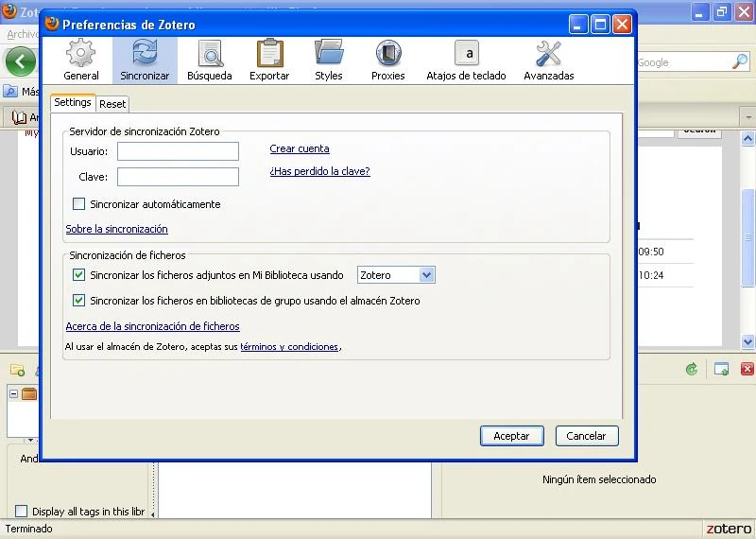This screenshot has height=539, width=756.
Task: Open the Proxies preferences pane
Action: [388, 61]
